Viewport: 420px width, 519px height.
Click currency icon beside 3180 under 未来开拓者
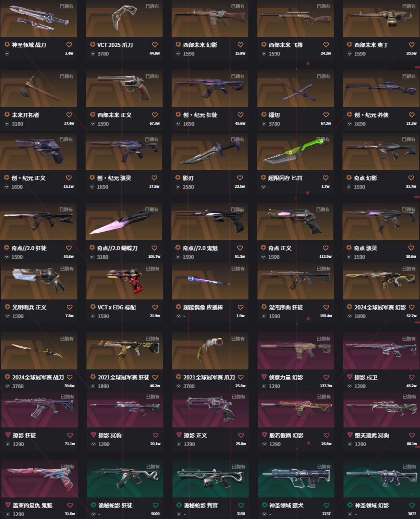click(7, 124)
